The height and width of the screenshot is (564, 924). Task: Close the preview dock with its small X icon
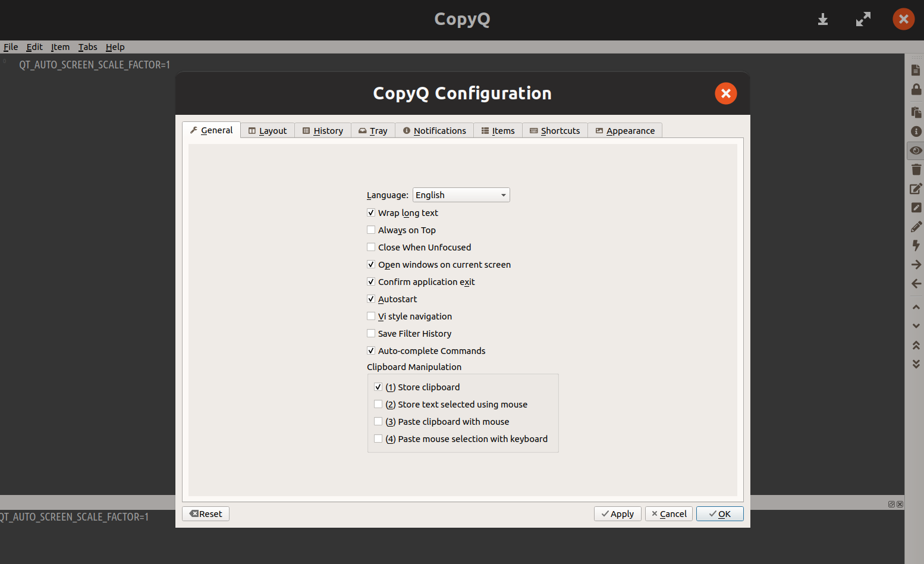point(900,504)
